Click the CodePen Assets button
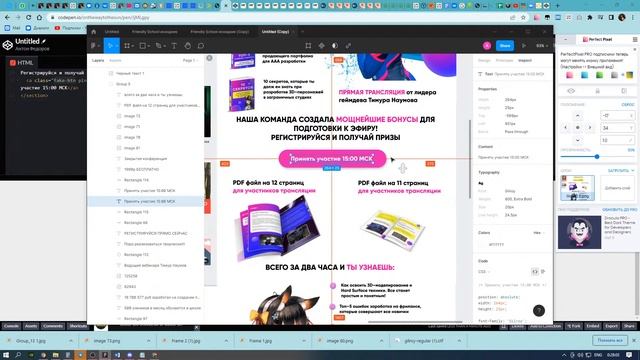640x360 pixels. click(31, 326)
